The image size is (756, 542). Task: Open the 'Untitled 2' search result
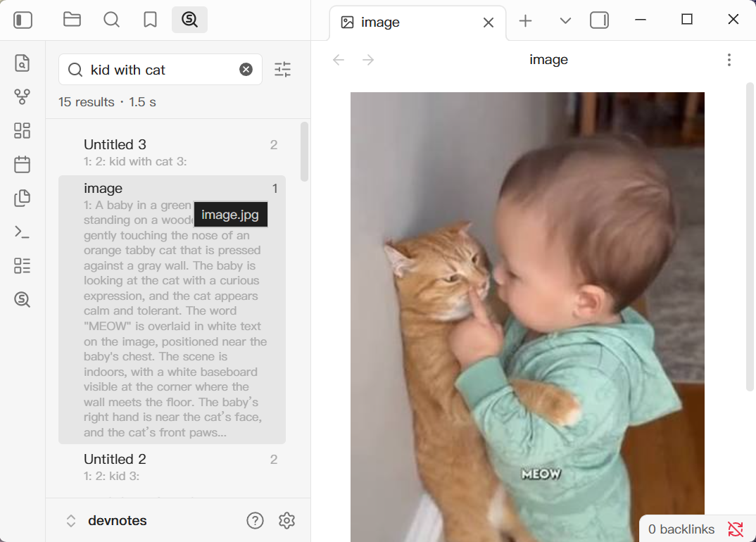pyautogui.click(x=172, y=467)
